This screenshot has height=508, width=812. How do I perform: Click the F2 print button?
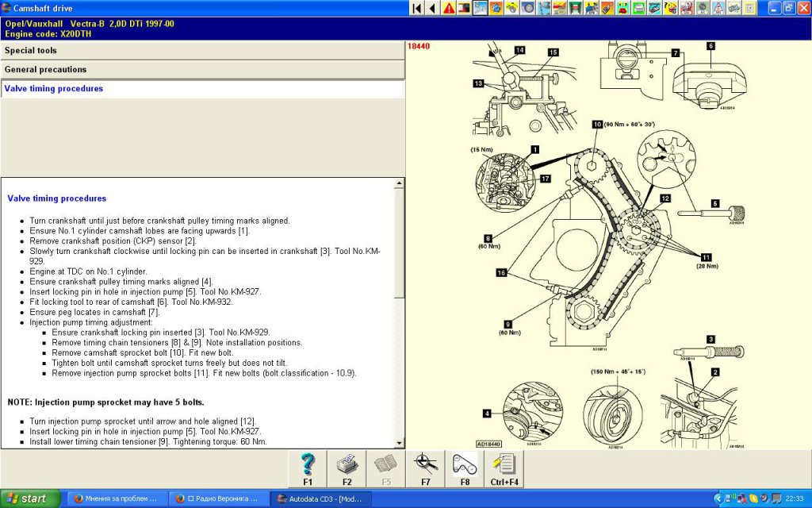point(347,468)
